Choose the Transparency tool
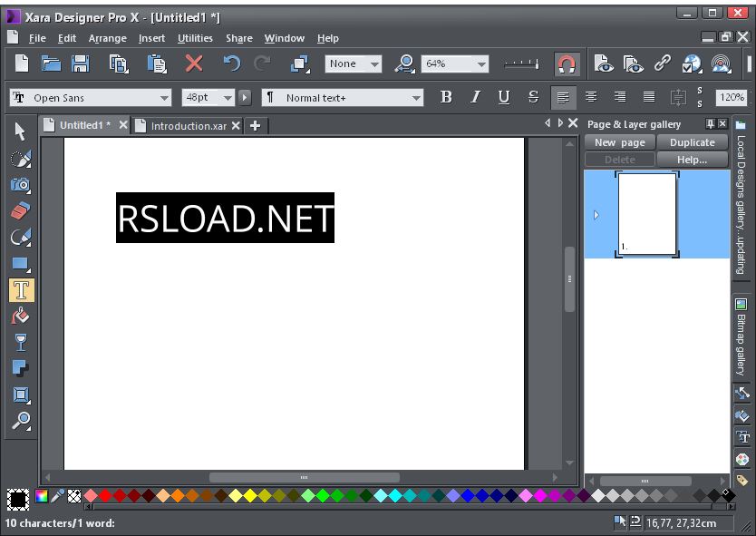The image size is (756, 536). [20, 342]
